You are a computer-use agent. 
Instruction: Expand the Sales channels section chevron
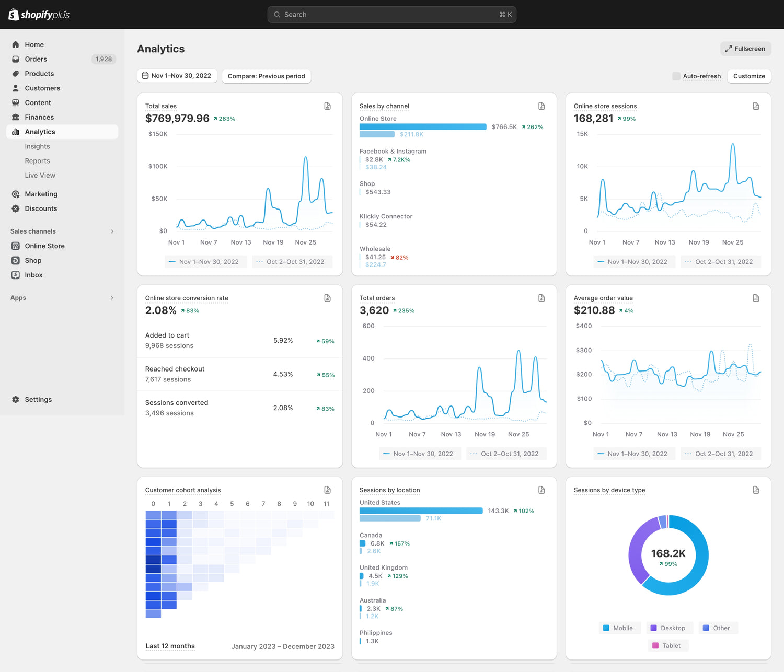[112, 231]
